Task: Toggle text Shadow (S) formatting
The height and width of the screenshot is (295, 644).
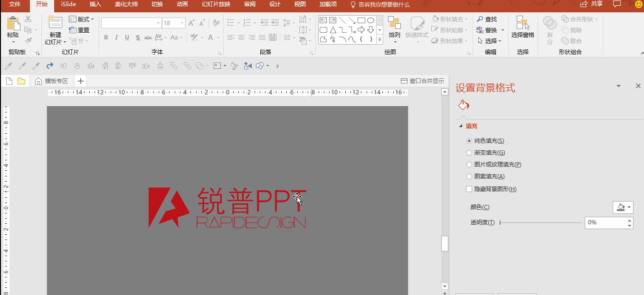Action: pos(138,37)
